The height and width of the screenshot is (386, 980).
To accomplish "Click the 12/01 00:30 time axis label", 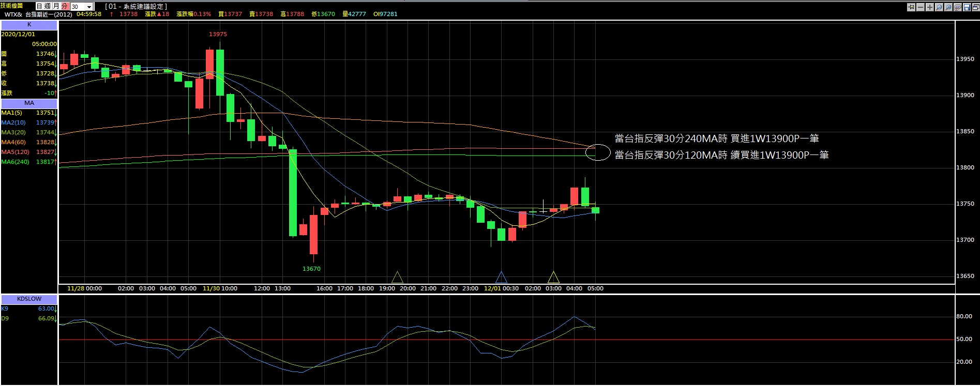I will 501,288.
